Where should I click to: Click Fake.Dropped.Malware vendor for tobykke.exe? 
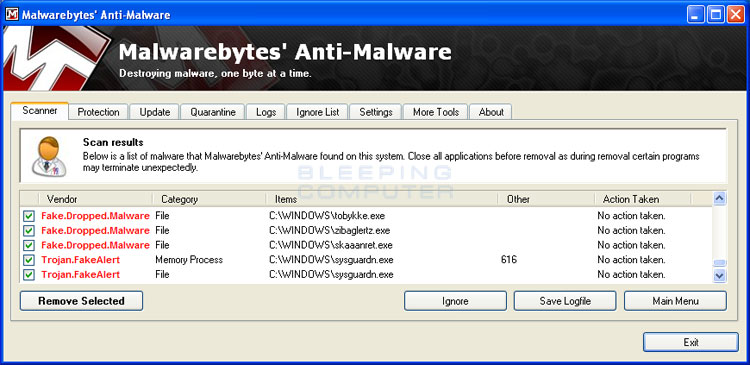coord(95,216)
